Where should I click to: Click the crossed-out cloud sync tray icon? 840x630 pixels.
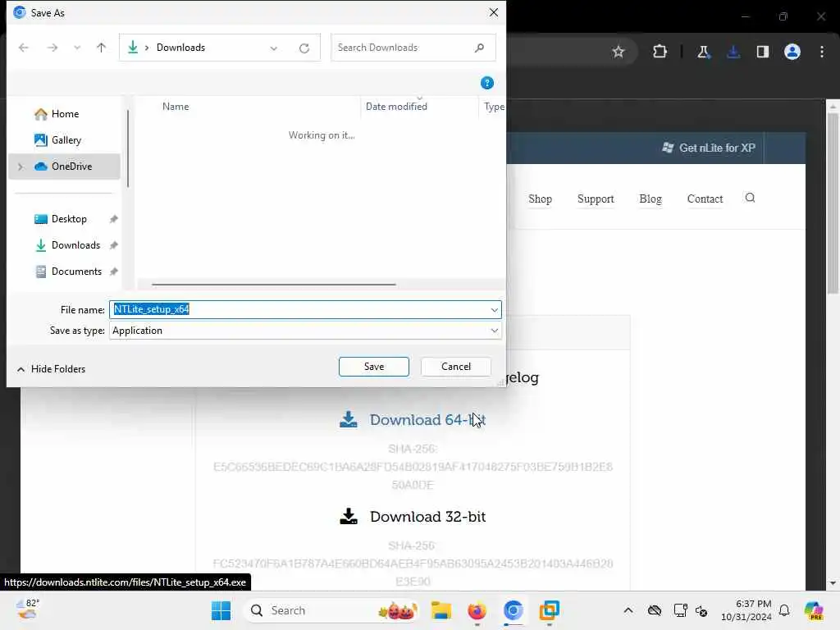[x=655, y=610]
